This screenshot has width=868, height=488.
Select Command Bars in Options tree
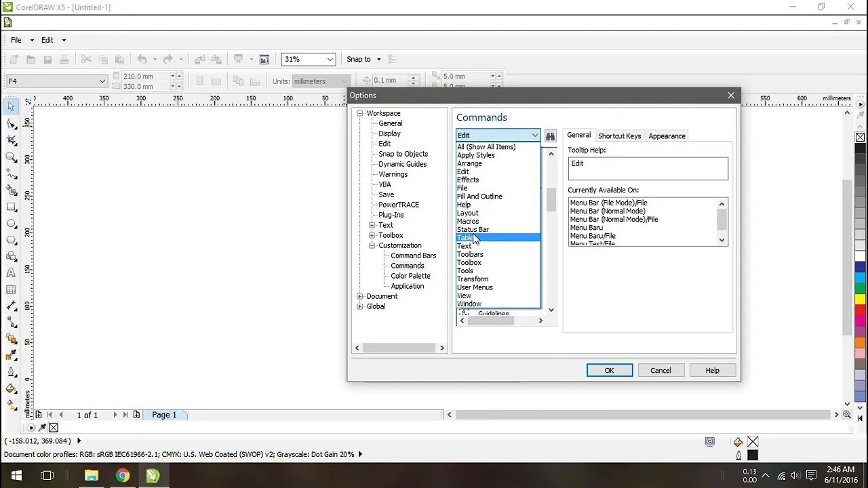pos(413,256)
